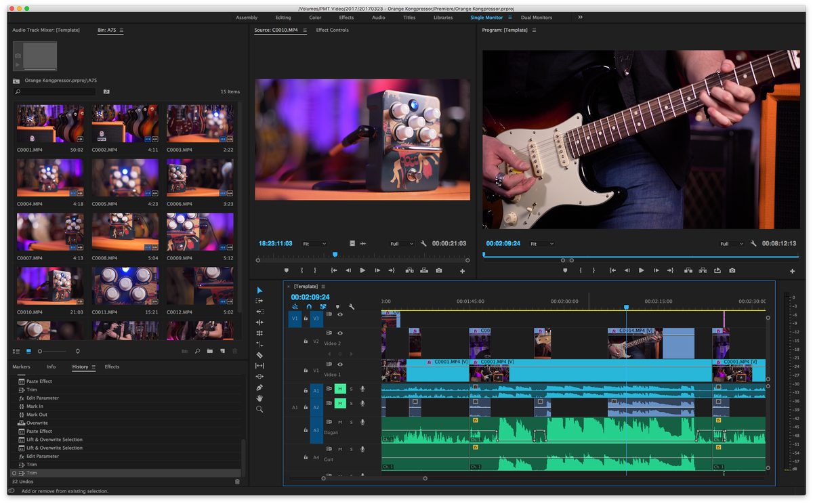Solo the Dagan A3 track
813x504 pixels.
[351, 423]
